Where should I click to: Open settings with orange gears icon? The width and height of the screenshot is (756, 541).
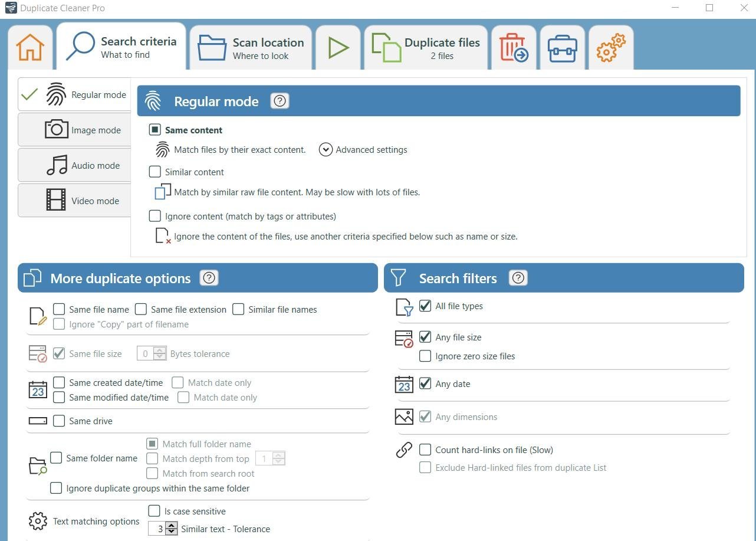coord(610,48)
